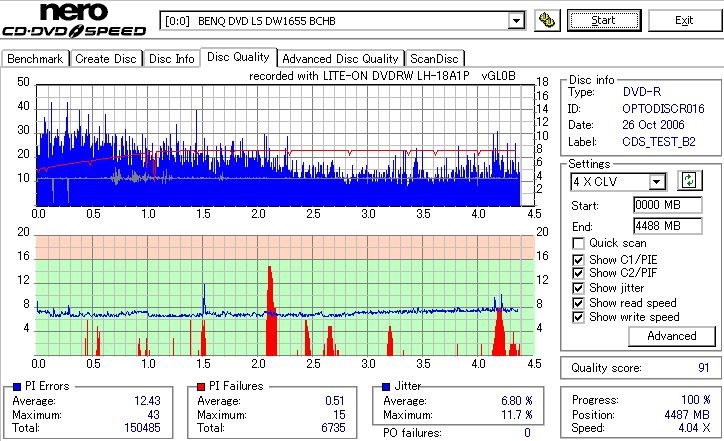Open the Create Disc tab

tap(106, 59)
